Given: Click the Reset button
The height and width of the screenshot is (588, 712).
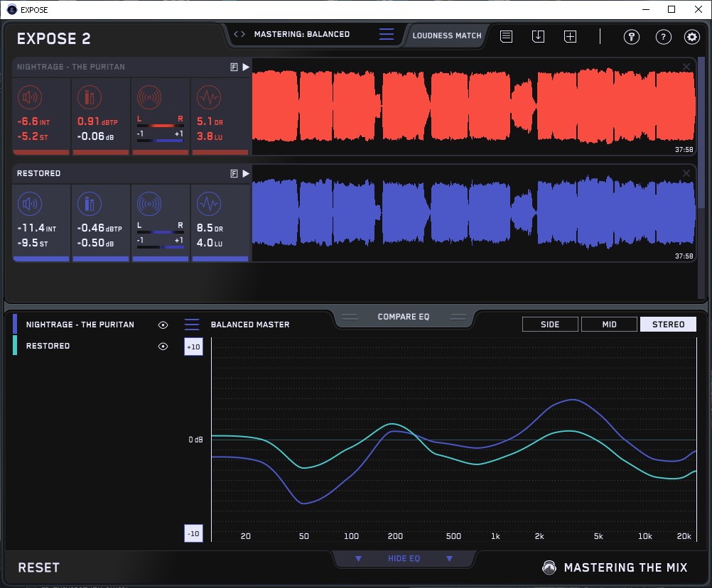Looking at the screenshot, I should tap(38, 567).
